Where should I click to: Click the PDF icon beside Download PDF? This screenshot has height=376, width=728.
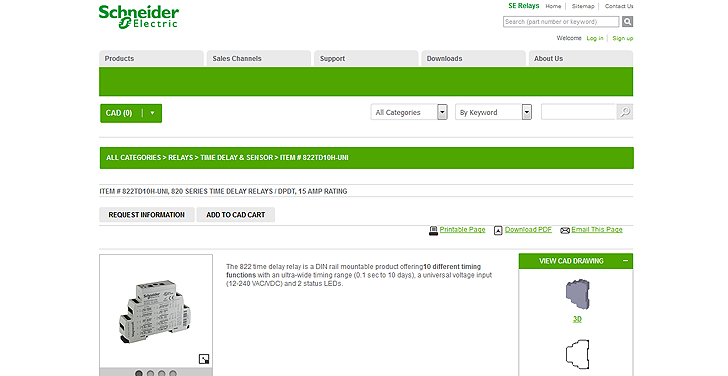[x=498, y=230]
